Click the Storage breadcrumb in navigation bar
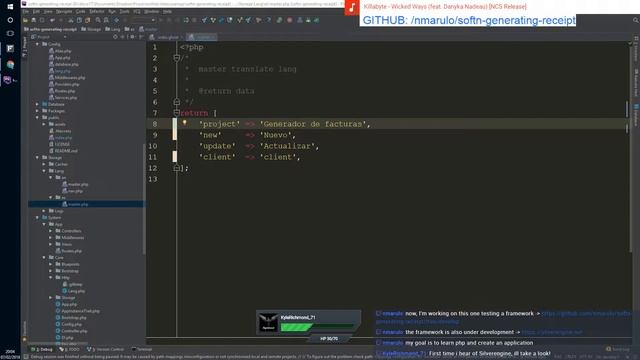640x360 pixels. 91,29
